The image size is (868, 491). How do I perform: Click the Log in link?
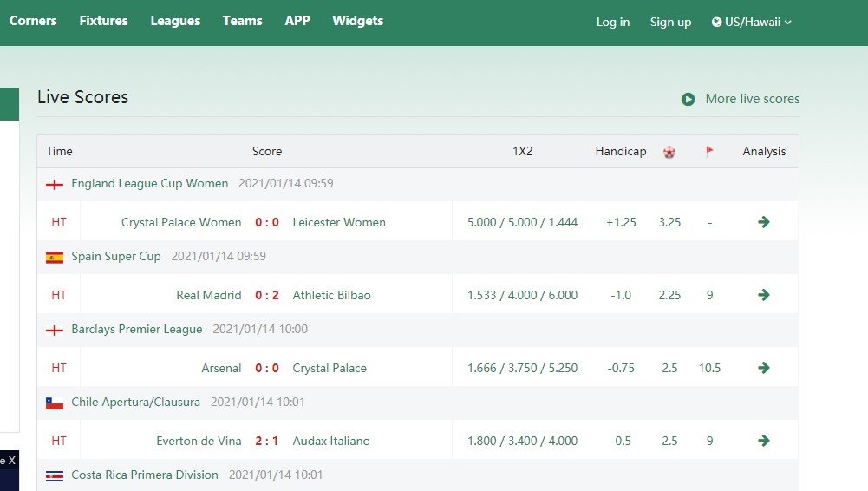tap(613, 23)
